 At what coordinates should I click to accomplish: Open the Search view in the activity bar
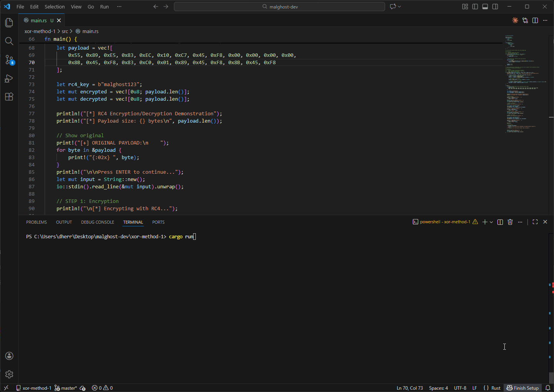9,41
